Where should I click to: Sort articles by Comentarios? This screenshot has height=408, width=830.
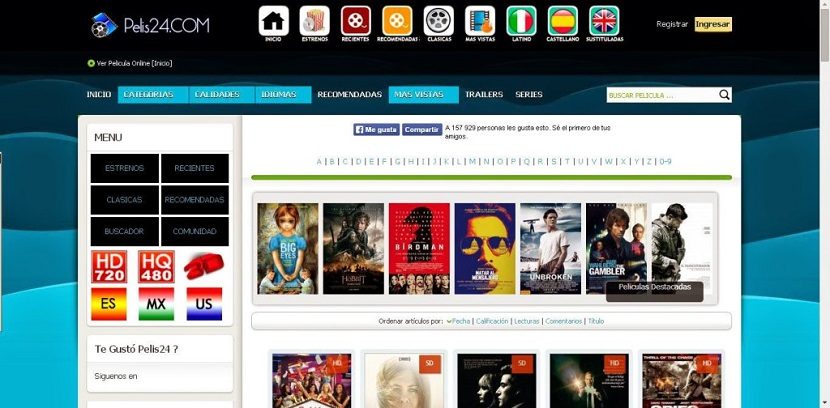tap(564, 321)
